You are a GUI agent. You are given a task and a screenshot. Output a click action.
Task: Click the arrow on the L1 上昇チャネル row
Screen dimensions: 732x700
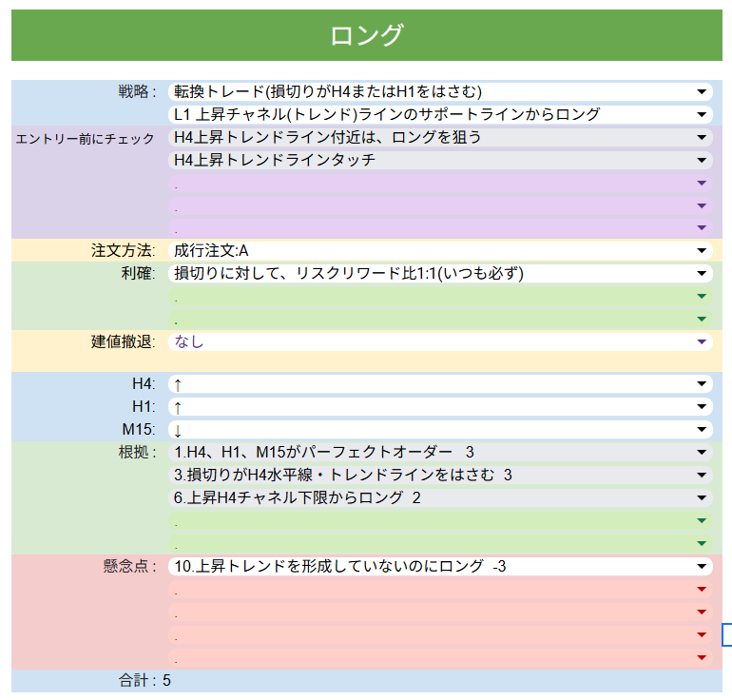702,115
